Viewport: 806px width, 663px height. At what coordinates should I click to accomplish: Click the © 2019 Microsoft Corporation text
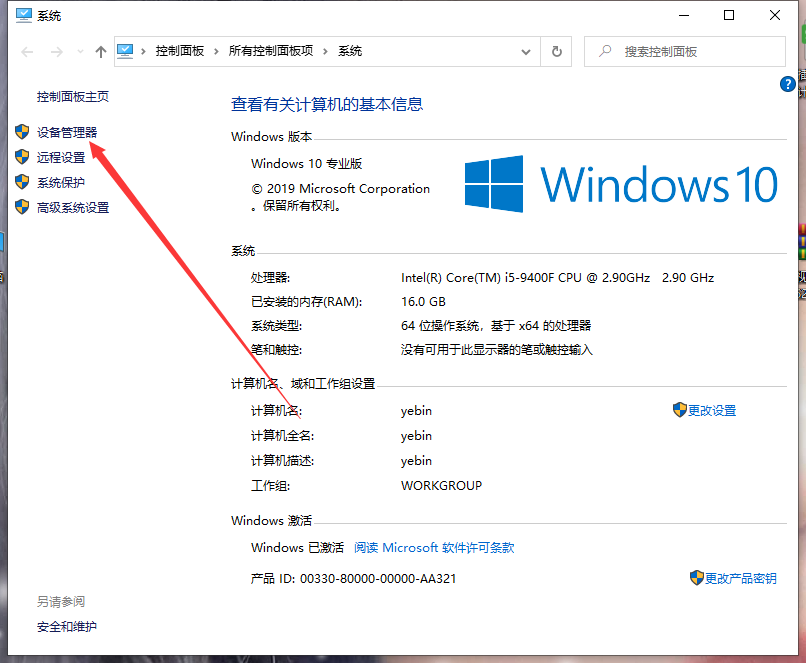pyautogui.click(x=340, y=189)
